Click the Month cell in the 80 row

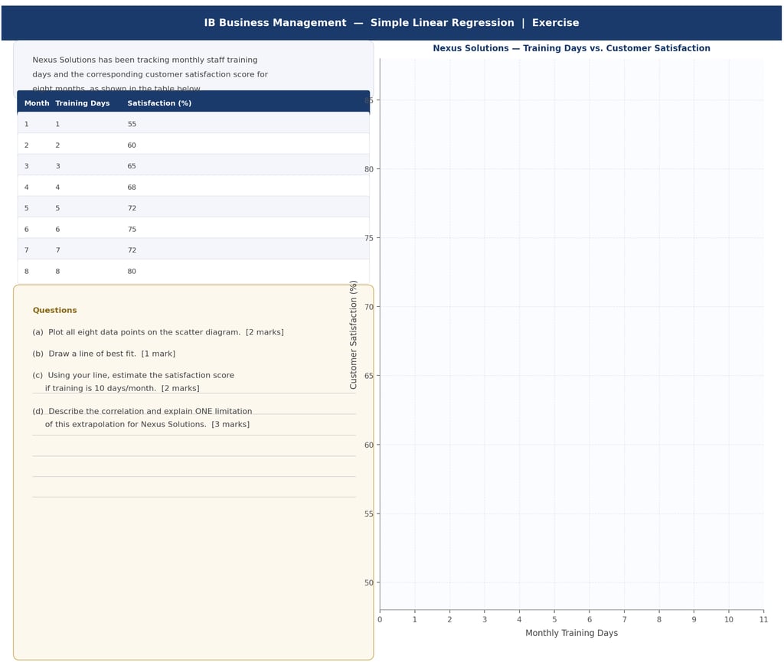click(x=27, y=271)
